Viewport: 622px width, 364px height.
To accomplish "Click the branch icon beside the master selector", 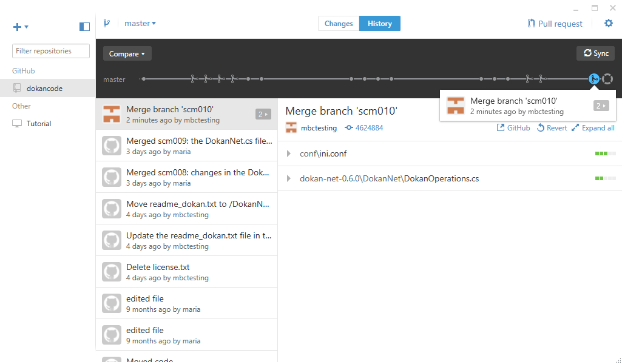I will [x=107, y=23].
